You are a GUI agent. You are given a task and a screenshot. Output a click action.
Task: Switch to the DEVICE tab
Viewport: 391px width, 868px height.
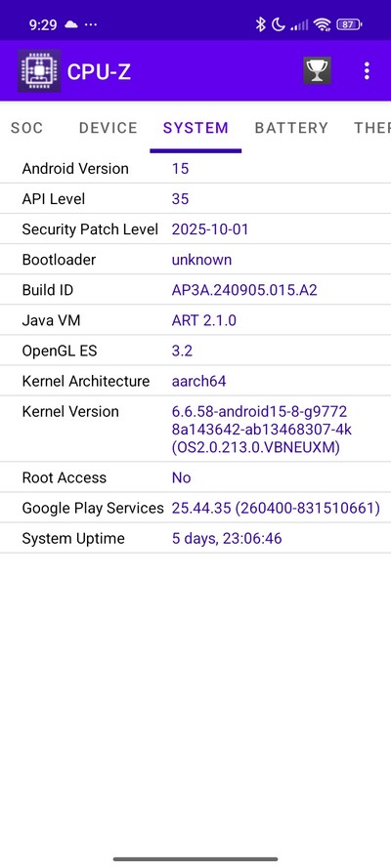pyautogui.click(x=108, y=128)
